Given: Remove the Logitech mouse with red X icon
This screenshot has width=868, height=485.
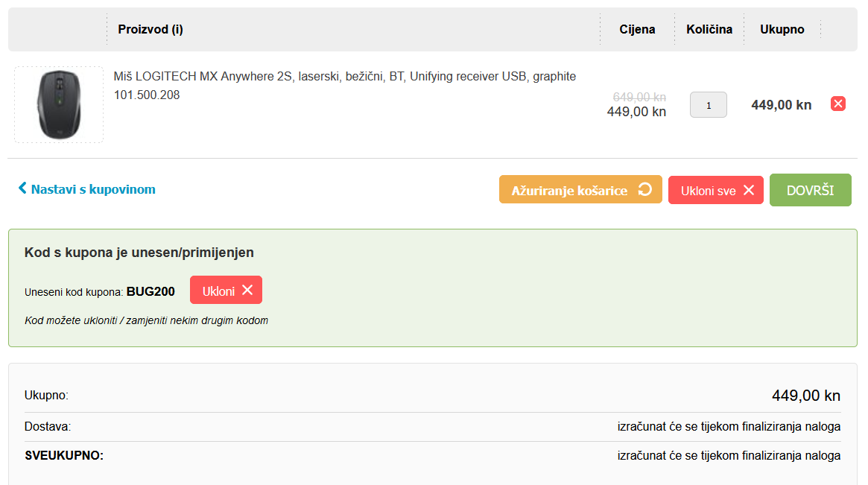Looking at the screenshot, I should (838, 104).
